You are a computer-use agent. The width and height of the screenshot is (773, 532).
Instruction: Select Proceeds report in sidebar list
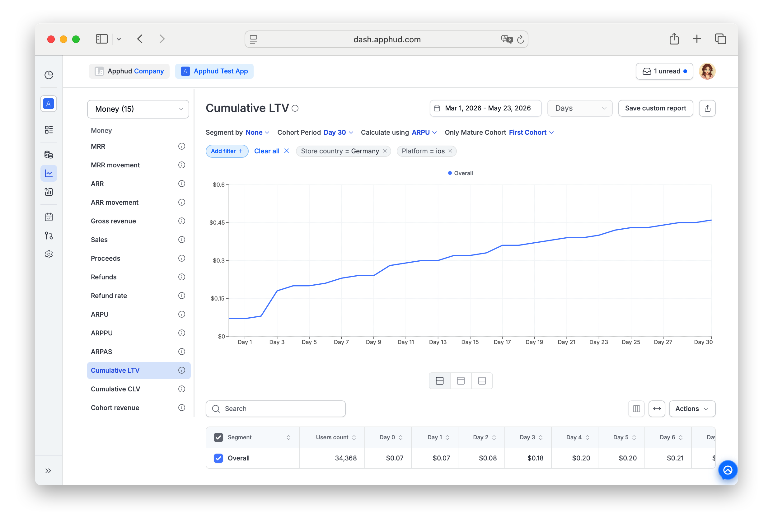[x=105, y=258]
